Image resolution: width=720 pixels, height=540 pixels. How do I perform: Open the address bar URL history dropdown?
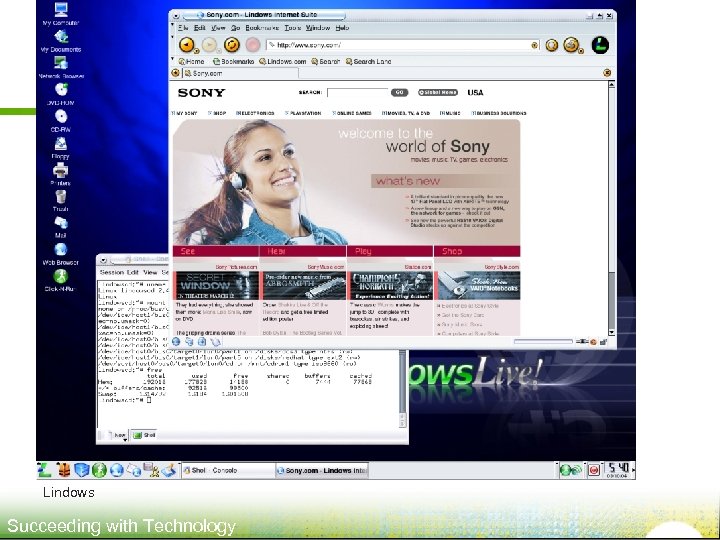[534, 45]
